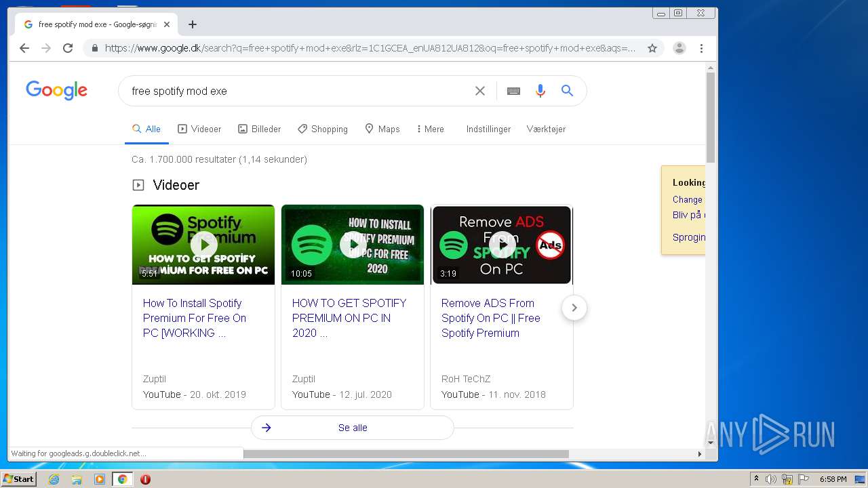Clear the search box with the X icon
This screenshot has width=868, height=488.
click(480, 91)
